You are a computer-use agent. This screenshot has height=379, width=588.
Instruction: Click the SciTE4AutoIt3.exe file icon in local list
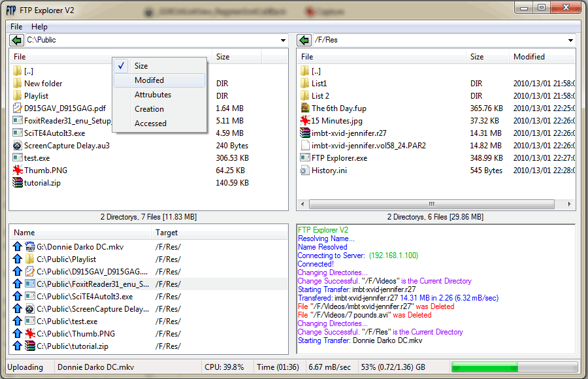tap(17, 133)
